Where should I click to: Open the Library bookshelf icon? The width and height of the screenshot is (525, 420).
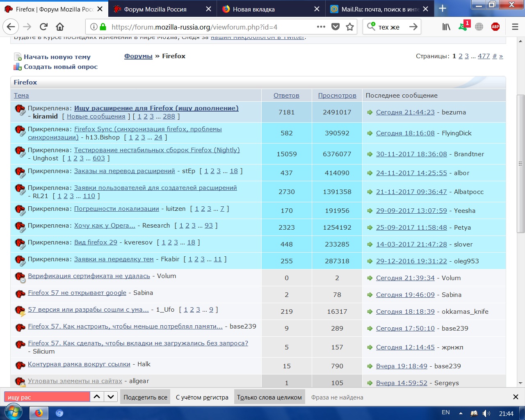point(446,27)
